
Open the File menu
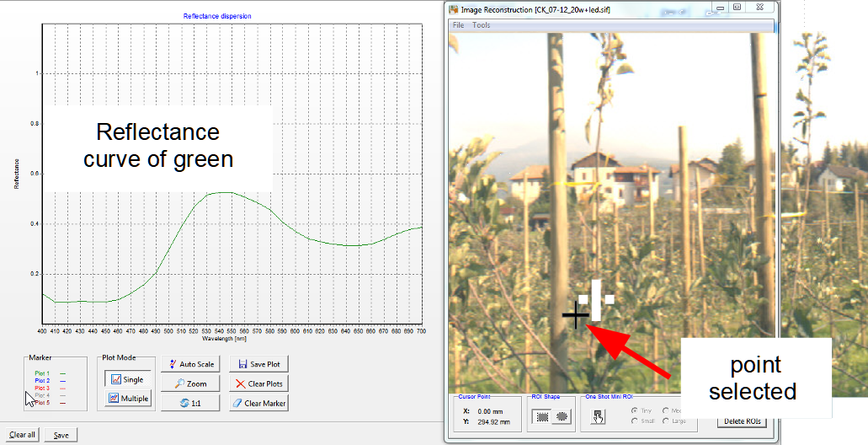click(459, 25)
